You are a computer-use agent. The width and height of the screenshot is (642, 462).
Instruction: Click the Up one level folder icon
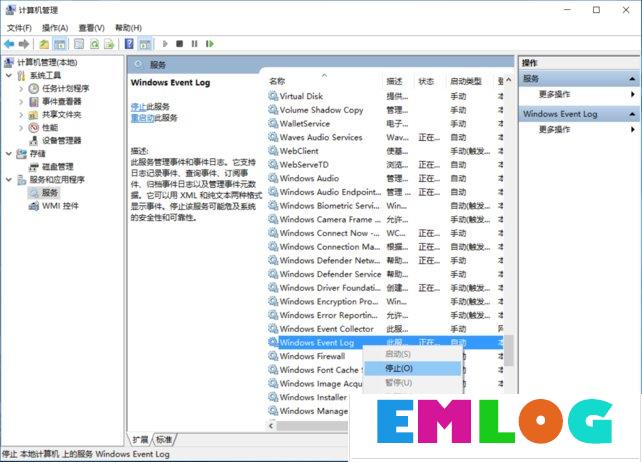point(44,44)
